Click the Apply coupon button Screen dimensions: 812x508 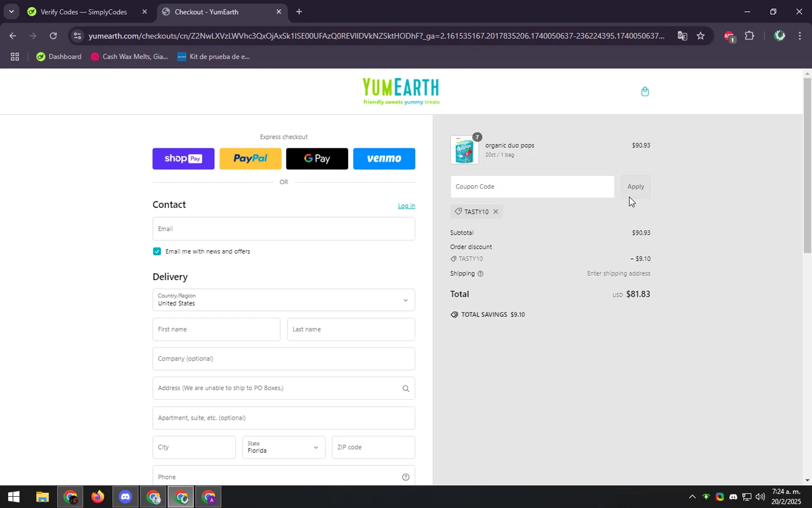636,187
